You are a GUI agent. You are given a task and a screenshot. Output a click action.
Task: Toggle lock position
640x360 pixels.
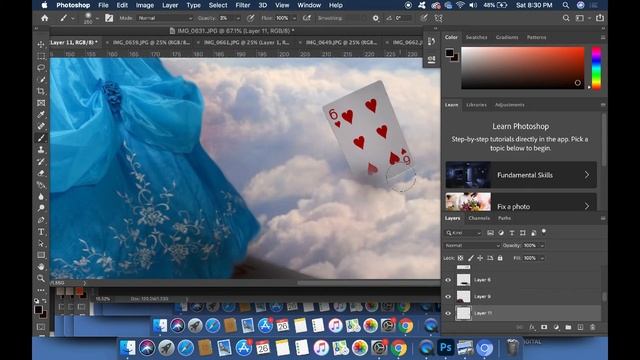pyautogui.click(x=480, y=258)
